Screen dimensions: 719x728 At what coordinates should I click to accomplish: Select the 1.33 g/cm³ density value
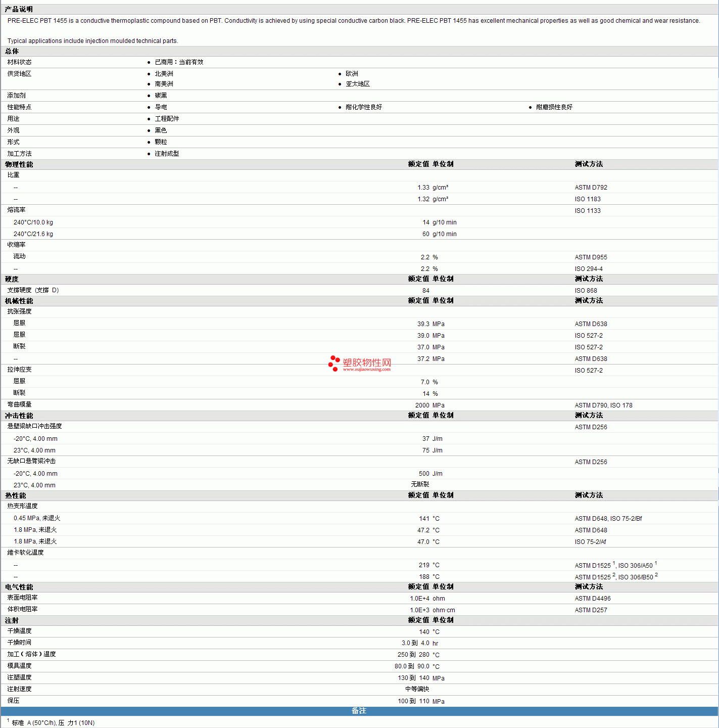(433, 188)
